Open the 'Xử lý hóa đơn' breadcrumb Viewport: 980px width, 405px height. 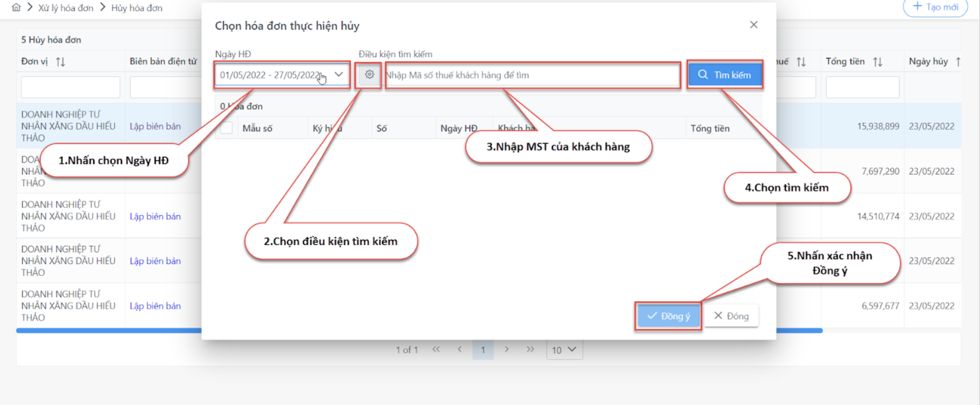65,8
